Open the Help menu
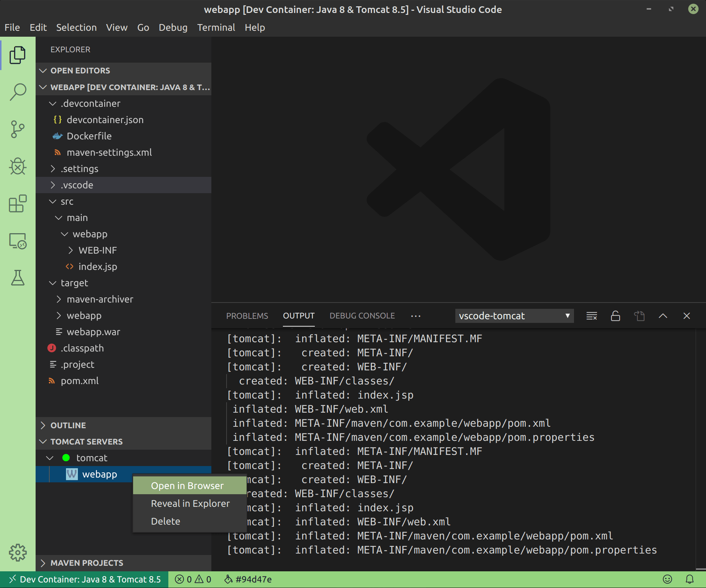706x588 pixels. [255, 27]
